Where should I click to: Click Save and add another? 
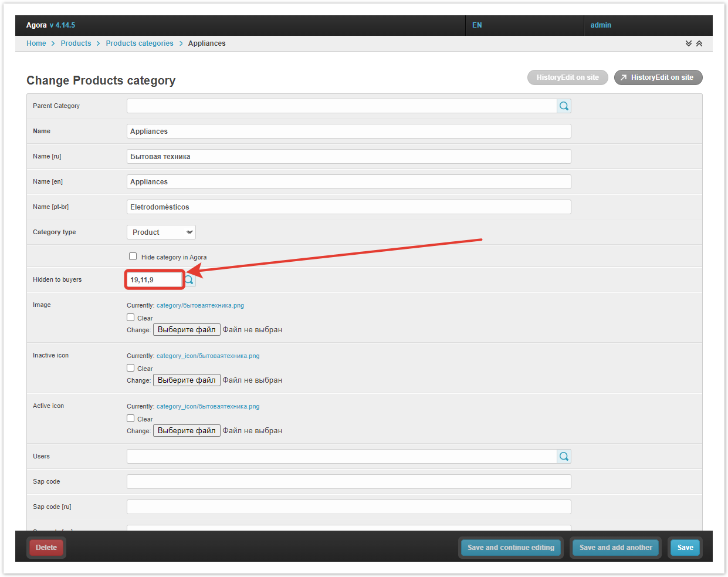click(616, 548)
